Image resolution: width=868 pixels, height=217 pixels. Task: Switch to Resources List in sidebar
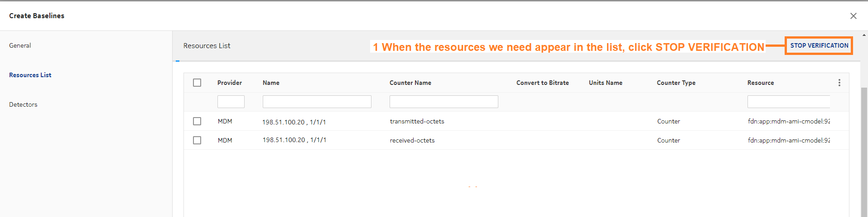30,75
